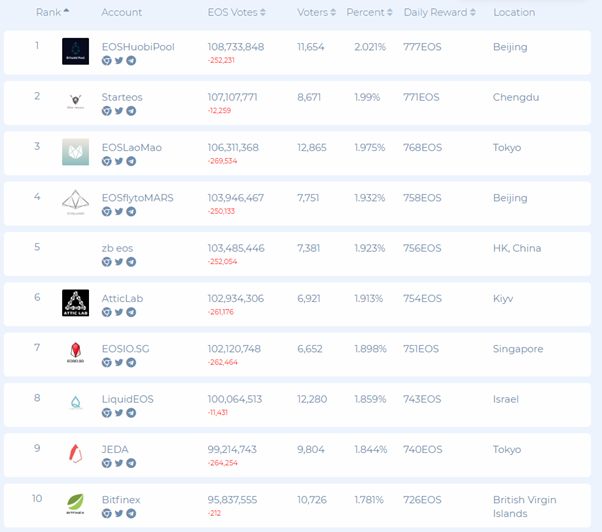Open EOSIO.SG Telegram icon
602x532 pixels.
tap(131, 362)
